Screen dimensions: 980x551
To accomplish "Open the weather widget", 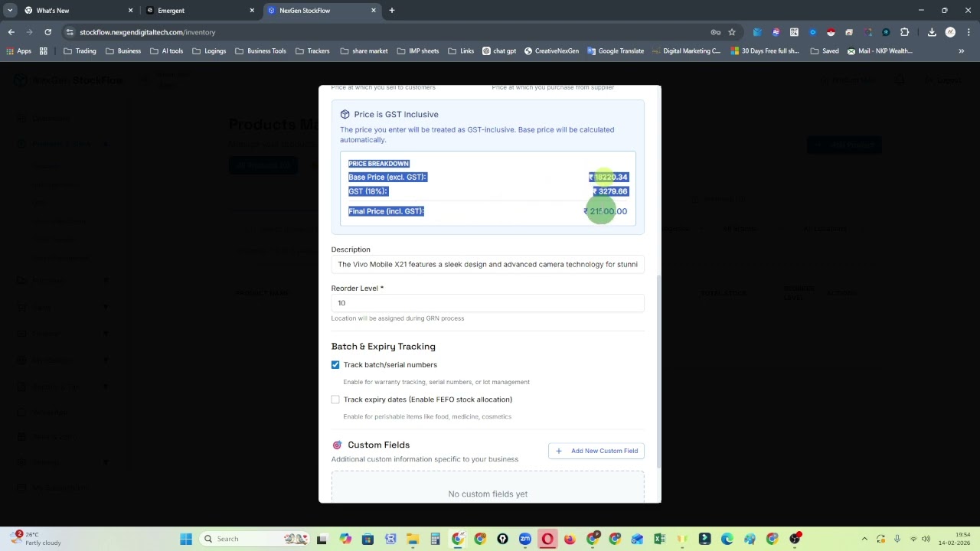I will point(34,539).
